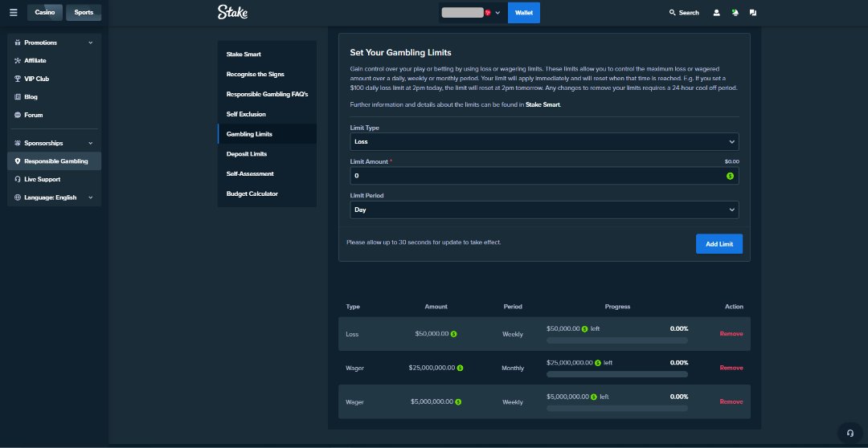
Task: Click the VIP Club trophy icon
Action: [18, 79]
